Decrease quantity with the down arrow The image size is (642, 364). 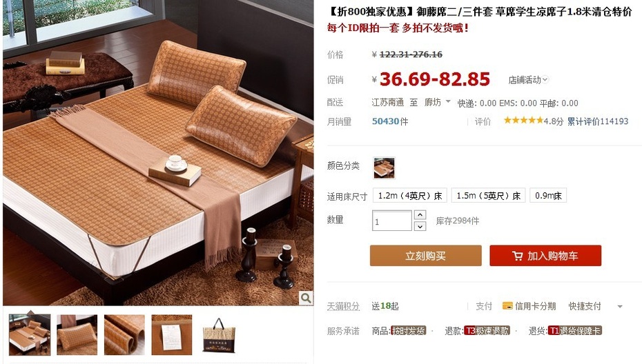(x=420, y=226)
